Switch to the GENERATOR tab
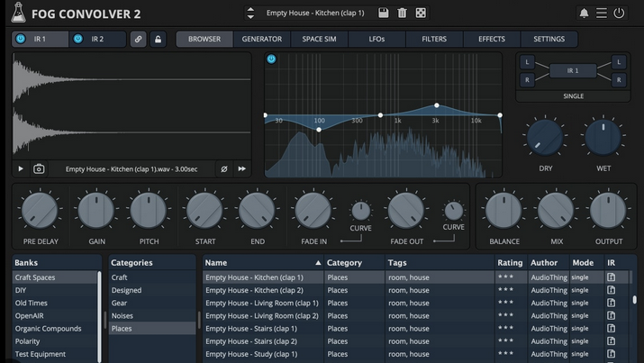The width and height of the screenshot is (644, 363). click(261, 39)
